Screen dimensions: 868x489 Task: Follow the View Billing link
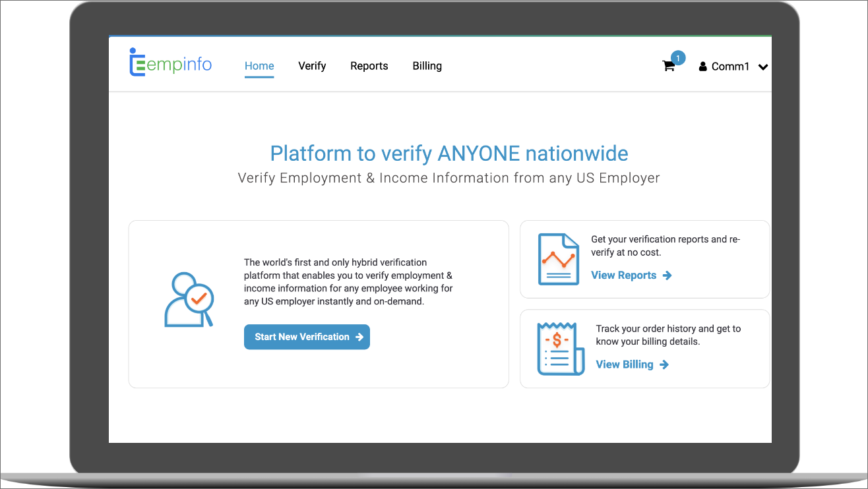[625, 364]
